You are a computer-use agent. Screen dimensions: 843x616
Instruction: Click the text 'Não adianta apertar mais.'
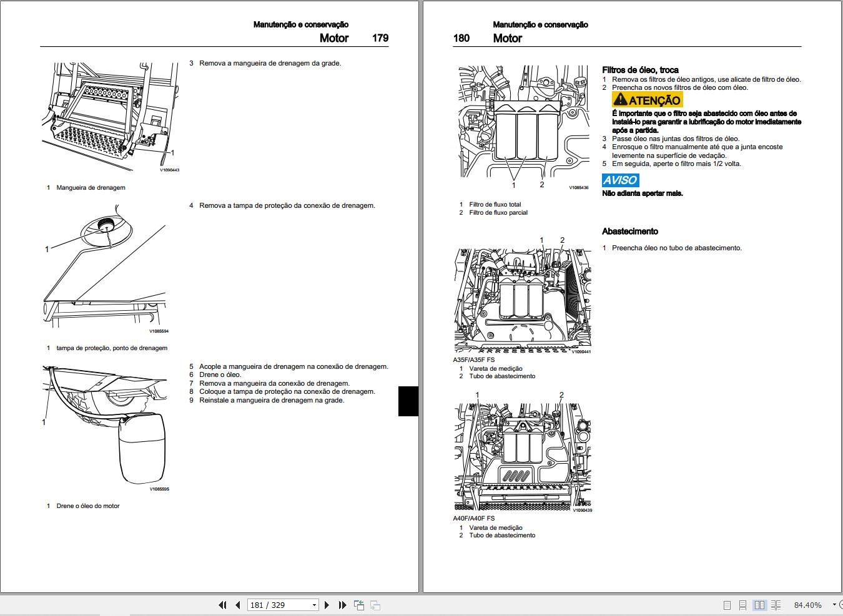tap(643, 193)
